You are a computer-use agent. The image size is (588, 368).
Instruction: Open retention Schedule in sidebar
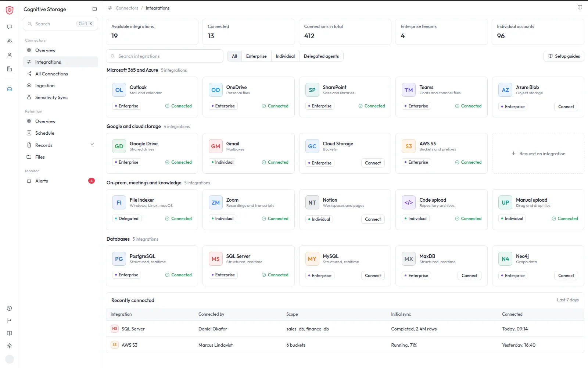tap(60, 133)
